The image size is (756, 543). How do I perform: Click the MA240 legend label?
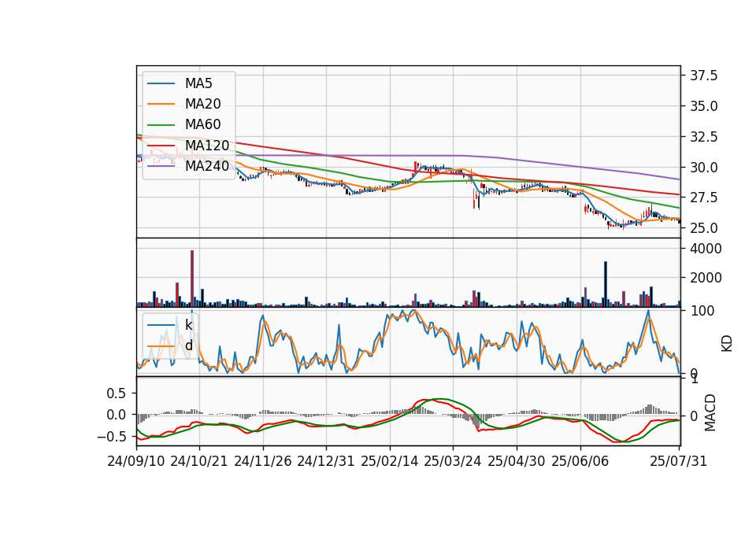click(x=207, y=166)
